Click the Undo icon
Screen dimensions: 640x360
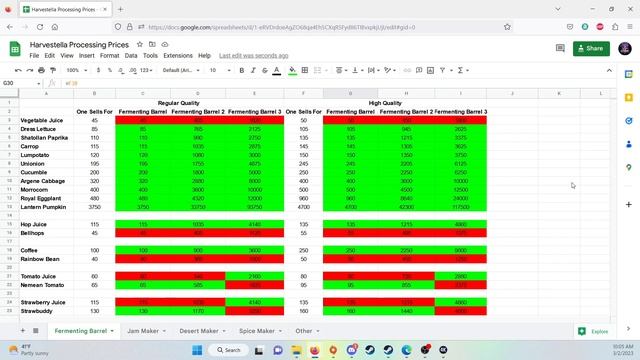[x=18, y=71]
